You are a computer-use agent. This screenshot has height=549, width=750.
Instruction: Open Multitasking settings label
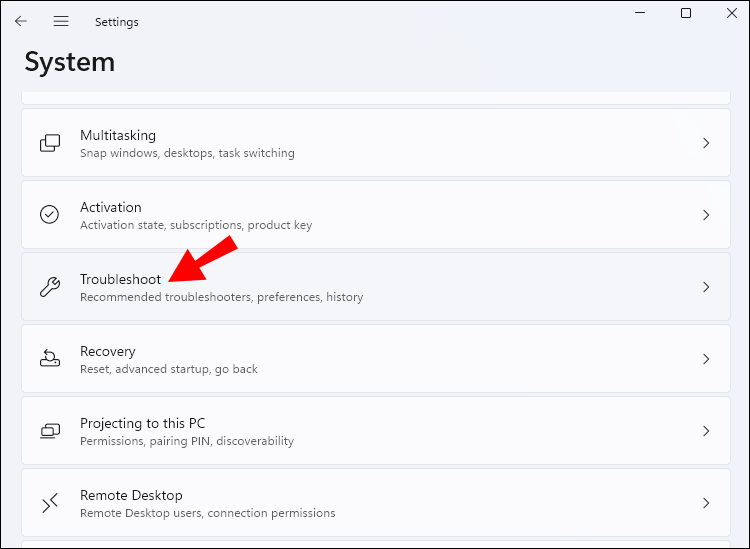tap(118, 135)
